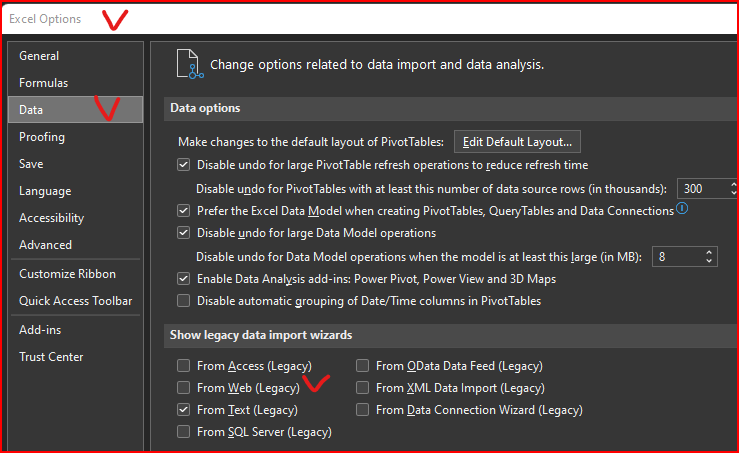
Task: Click the model size field showing 8
Action: pos(677,257)
